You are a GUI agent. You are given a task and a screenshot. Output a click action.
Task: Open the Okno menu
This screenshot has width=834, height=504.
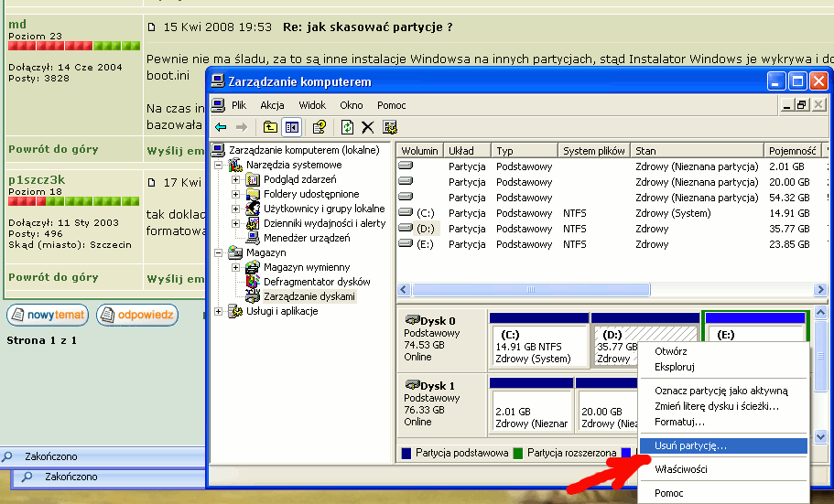click(x=351, y=105)
